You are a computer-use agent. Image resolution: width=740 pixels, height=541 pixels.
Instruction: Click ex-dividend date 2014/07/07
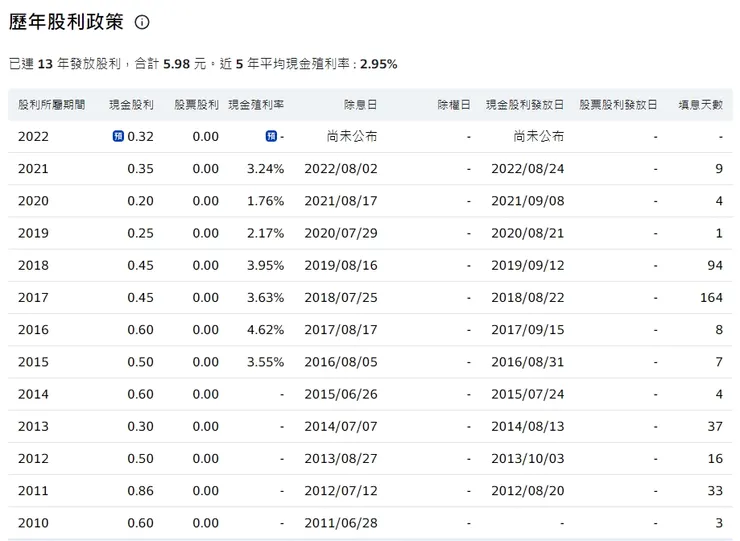341,426
